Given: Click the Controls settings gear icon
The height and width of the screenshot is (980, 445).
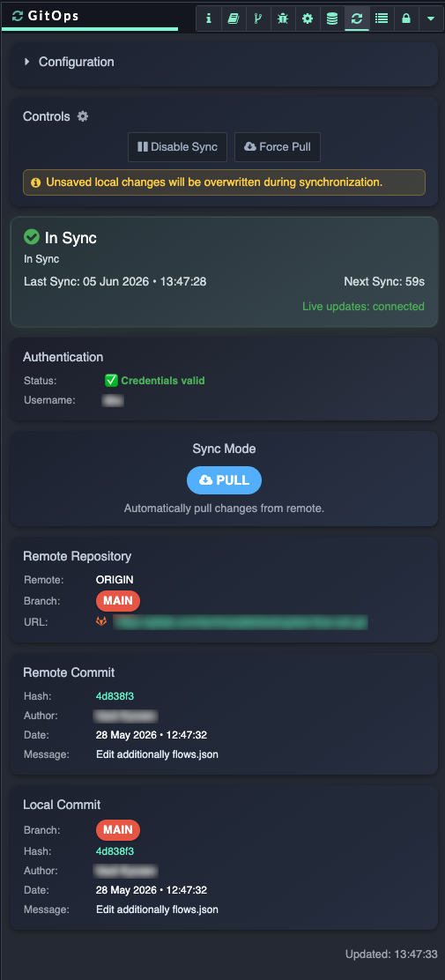Looking at the screenshot, I should tap(83, 116).
